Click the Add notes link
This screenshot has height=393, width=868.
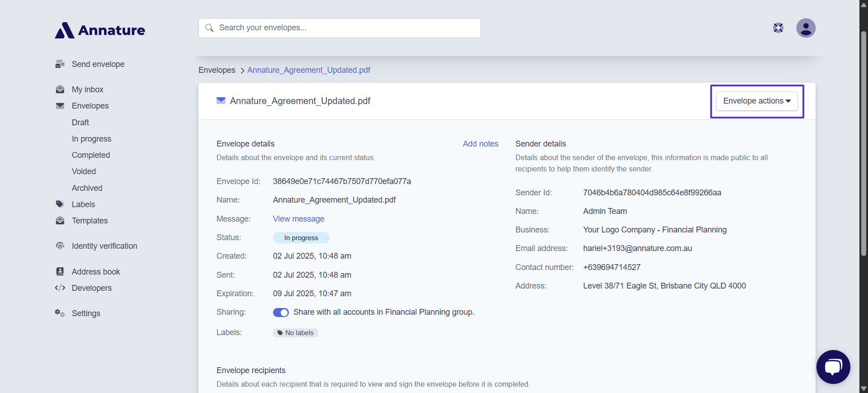point(481,144)
